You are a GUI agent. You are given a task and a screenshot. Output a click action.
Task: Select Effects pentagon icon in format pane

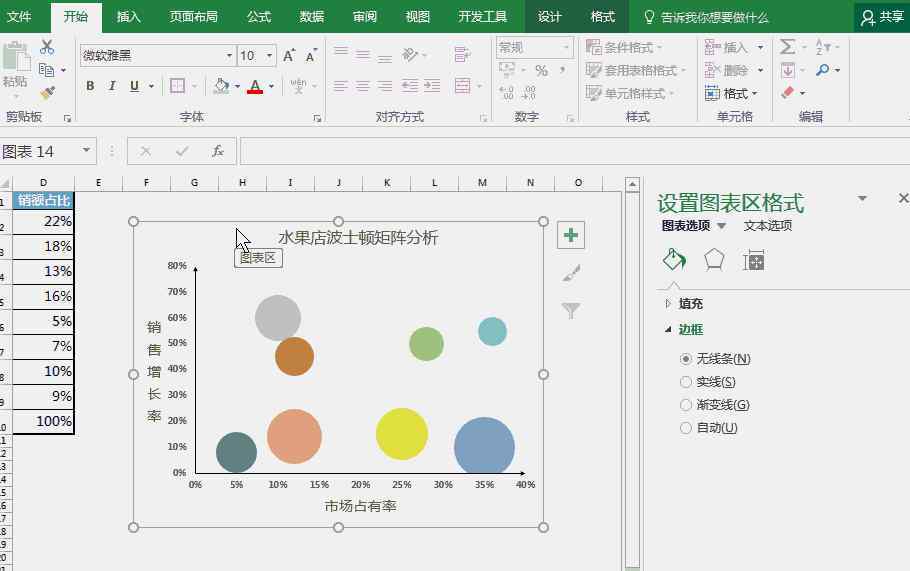(714, 260)
